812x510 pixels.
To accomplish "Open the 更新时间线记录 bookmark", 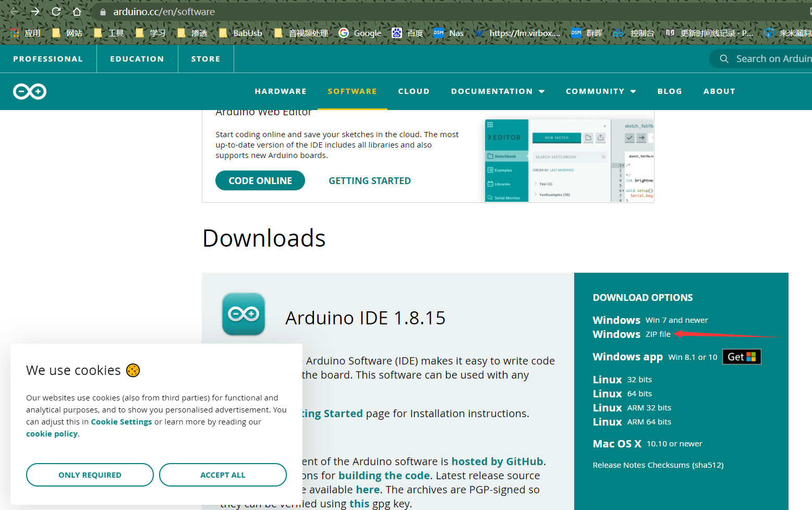I will 710,33.
